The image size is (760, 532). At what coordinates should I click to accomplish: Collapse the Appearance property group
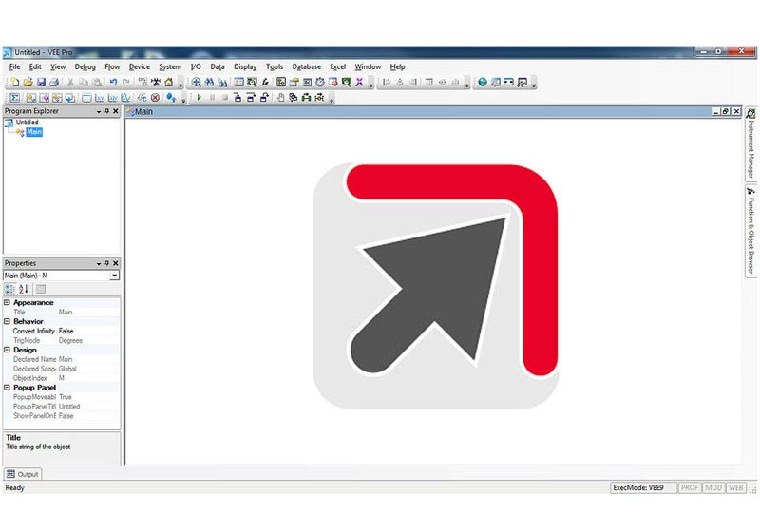point(7,302)
